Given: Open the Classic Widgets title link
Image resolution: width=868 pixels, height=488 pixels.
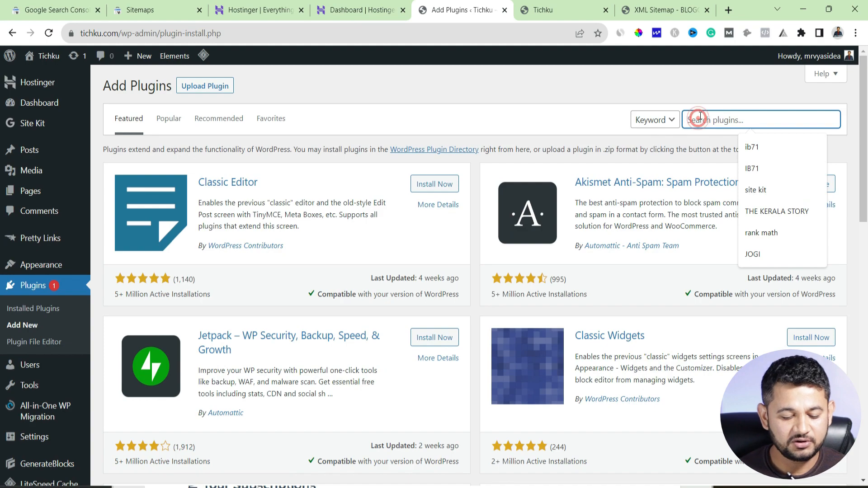Looking at the screenshot, I should coord(609,336).
